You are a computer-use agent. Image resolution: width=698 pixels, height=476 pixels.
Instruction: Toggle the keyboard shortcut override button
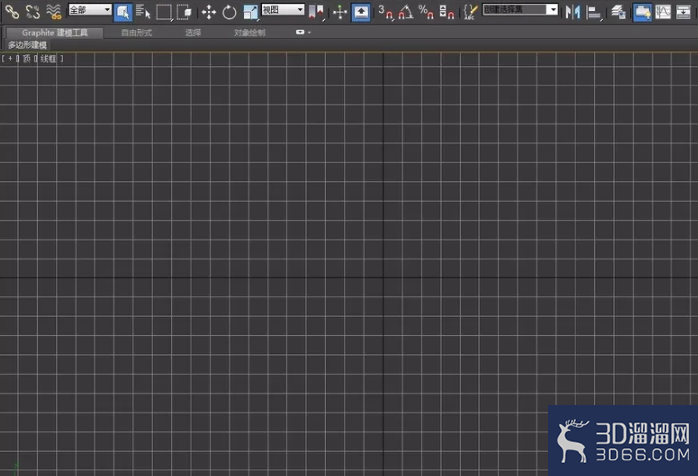[x=361, y=12]
